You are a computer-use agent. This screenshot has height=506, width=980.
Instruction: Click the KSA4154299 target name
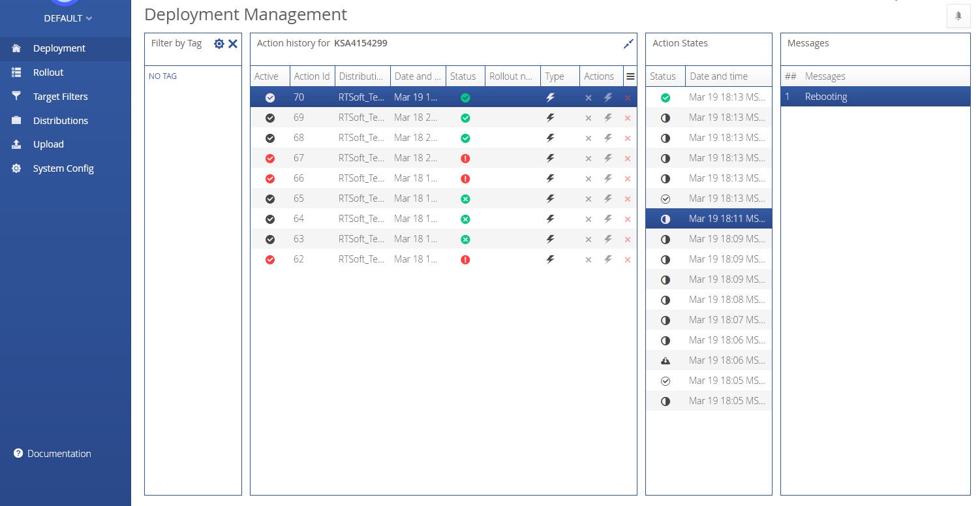361,43
